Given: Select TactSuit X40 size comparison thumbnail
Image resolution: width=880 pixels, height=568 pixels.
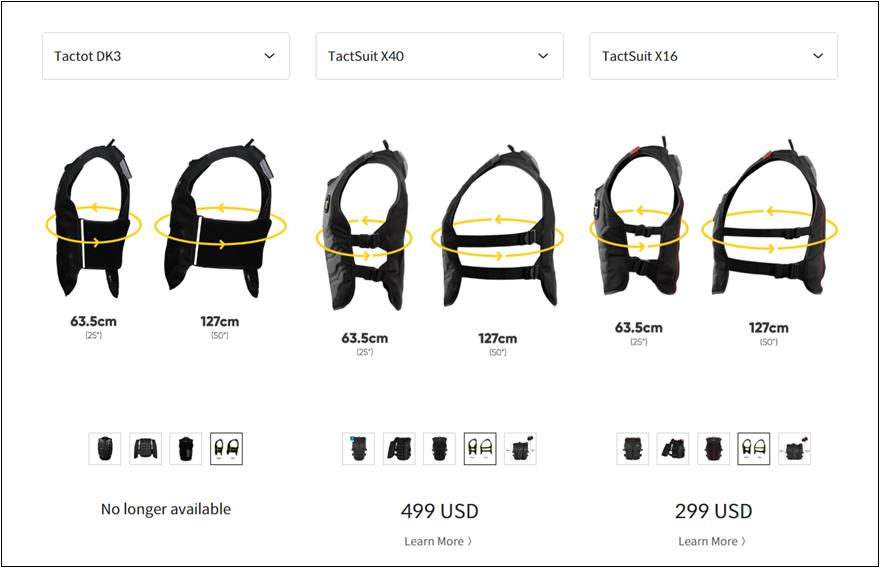Looking at the screenshot, I should pos(480,448).
